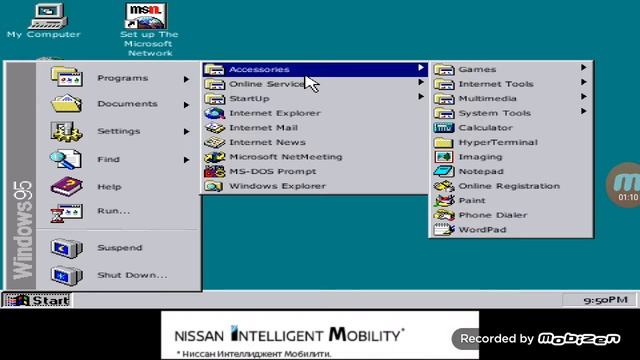Click the Suspend monitor icon
The image size is (640, 360).
[67, 248]
